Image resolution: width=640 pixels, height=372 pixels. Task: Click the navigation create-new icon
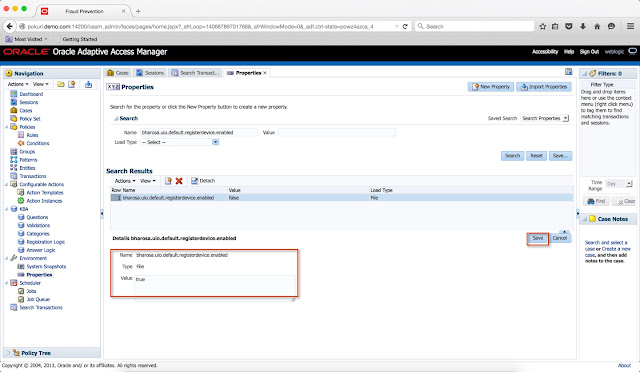72,84
